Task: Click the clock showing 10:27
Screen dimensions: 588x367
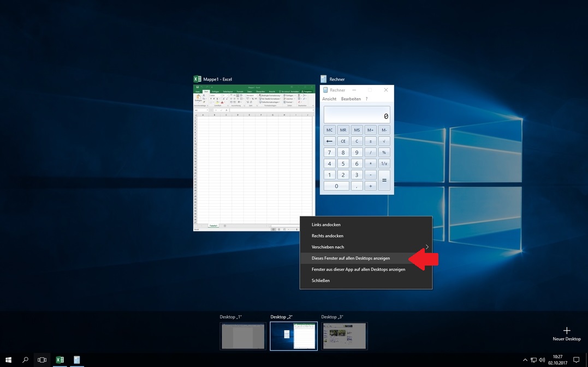Action: tap(557, 360)
